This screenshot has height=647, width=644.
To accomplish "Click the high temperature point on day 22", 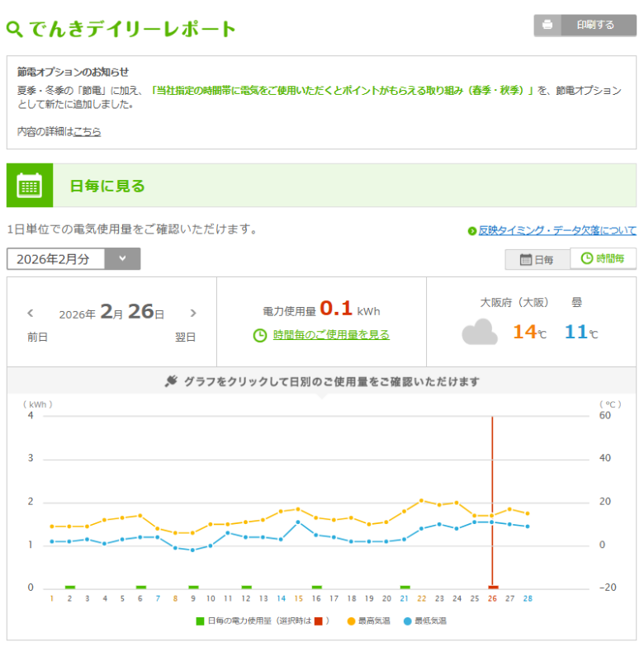I will coord(421,501).
